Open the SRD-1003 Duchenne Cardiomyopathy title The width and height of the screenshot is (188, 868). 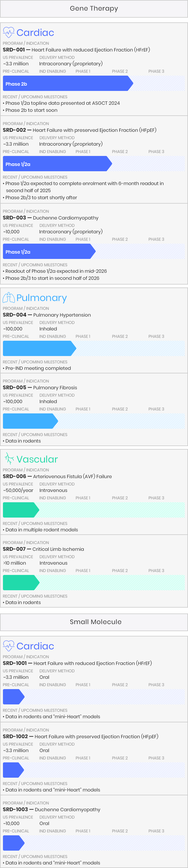click(51, 809)
